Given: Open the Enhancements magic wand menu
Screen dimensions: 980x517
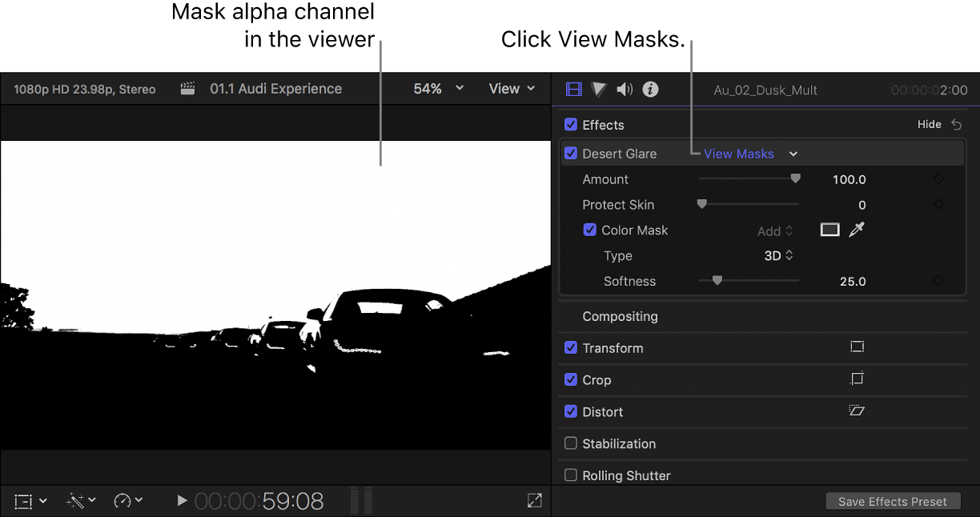Looking at the screenshot, I should tap(79, 500).
